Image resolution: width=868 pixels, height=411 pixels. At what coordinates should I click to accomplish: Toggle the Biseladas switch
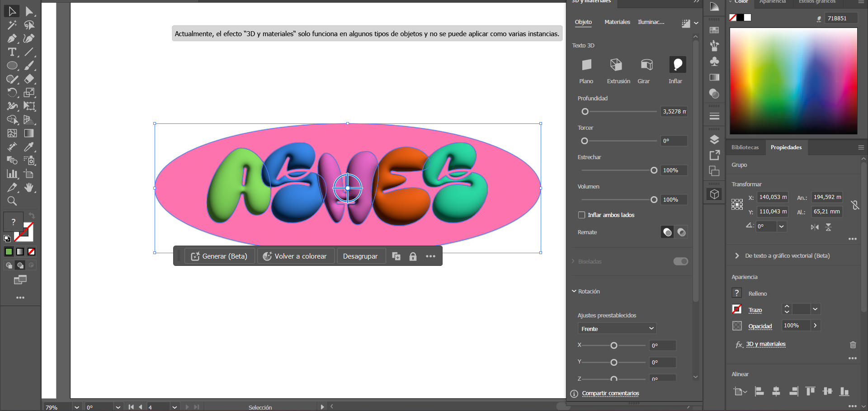(x=680, y=261)
